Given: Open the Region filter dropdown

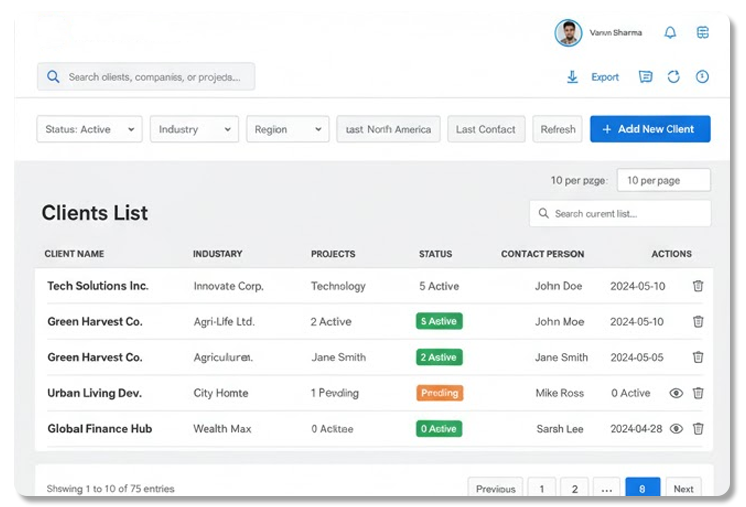Looking at the screenshot, I should (x=287, y=129).
